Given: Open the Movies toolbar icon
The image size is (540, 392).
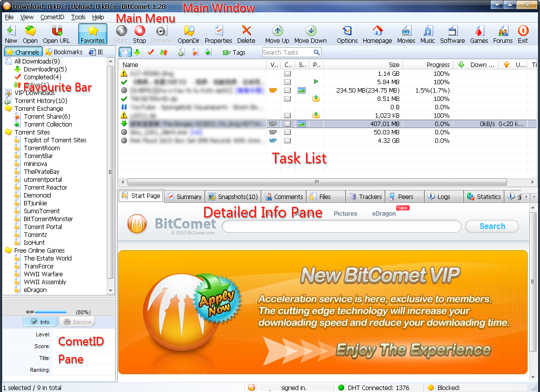Looking at the screenshot, I should click(407, 34).
